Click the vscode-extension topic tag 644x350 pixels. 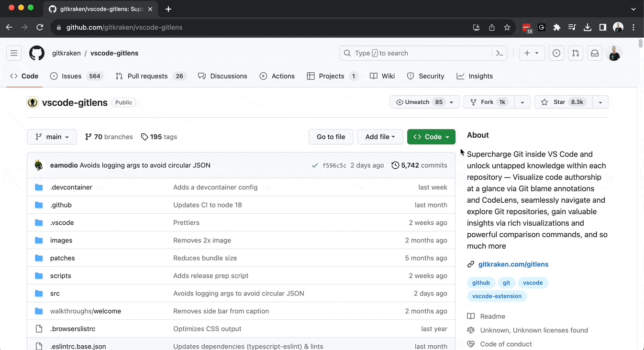[497, 296]
